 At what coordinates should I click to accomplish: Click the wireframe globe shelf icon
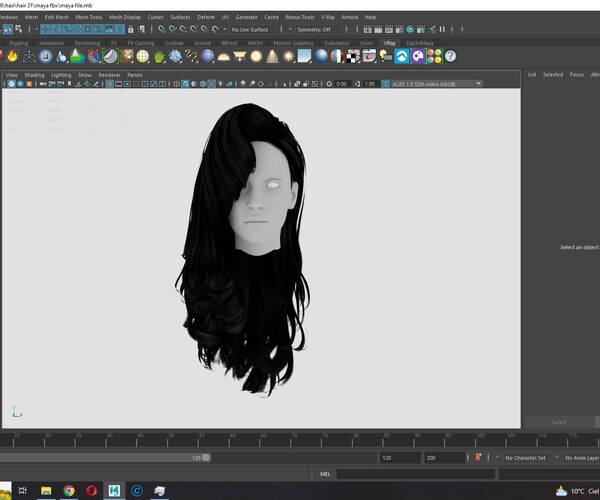[x=142, y=57]
